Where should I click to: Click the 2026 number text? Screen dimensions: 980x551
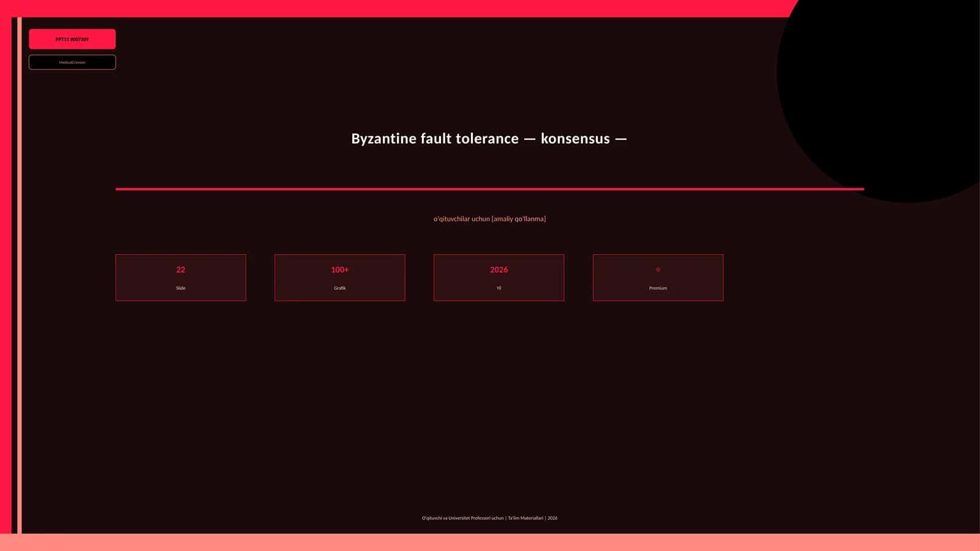tap(499, 270)
